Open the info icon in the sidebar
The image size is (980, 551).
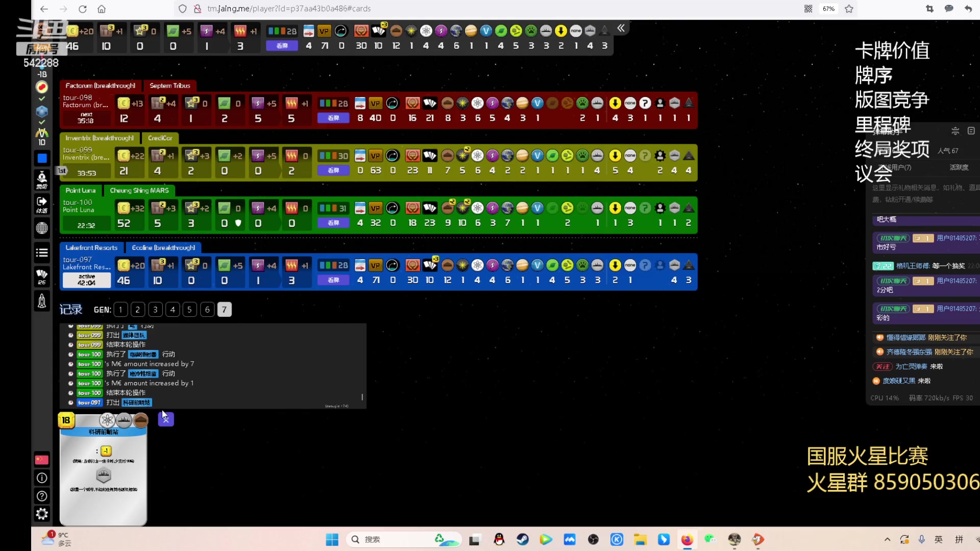42,478
